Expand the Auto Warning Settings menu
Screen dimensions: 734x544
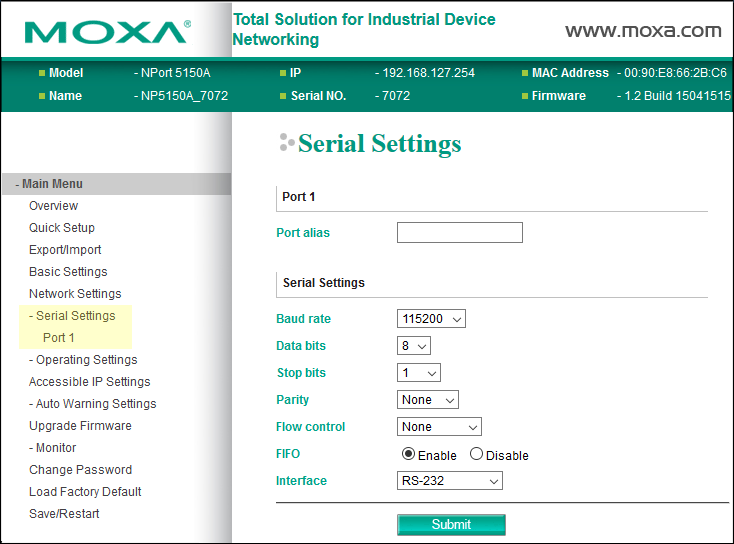92,404
